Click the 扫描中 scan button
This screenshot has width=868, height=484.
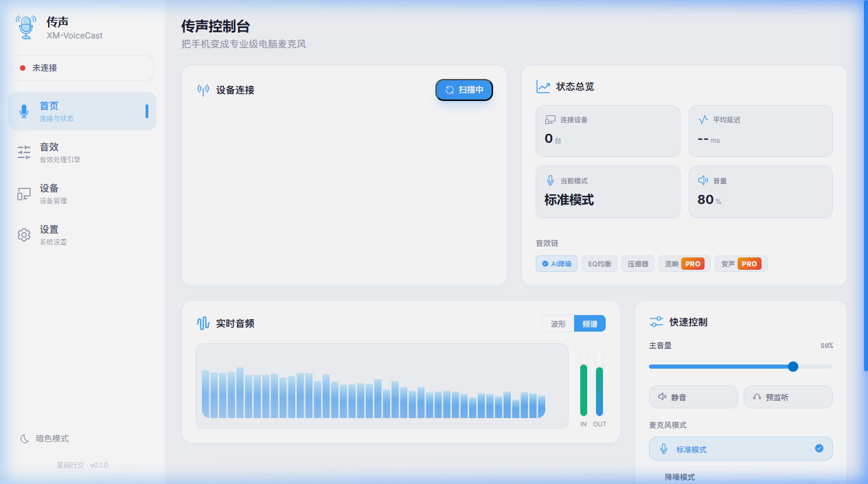[x=464, y=90]
